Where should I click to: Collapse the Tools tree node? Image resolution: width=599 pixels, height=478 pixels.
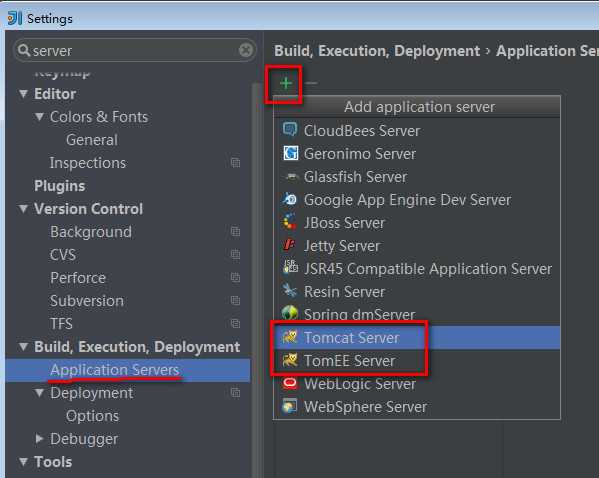pyautogui.click(x=23, y=462)
